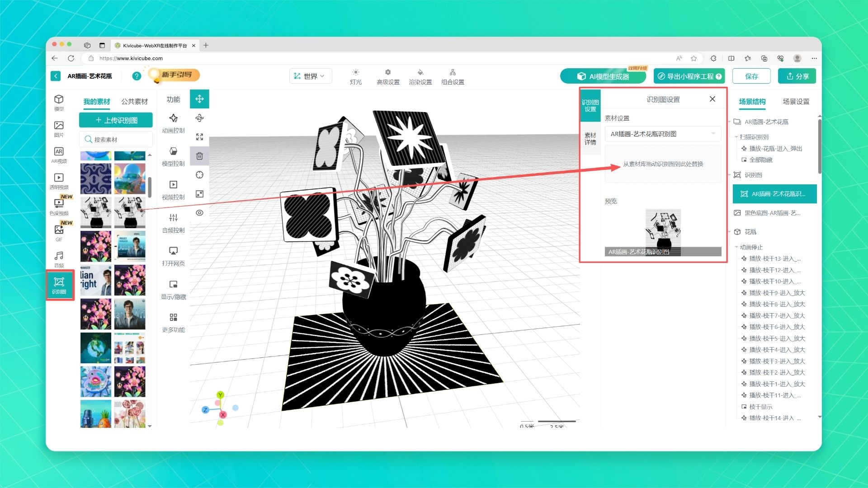
Task: Click the 保存 save button
Action: pos(751,76)
